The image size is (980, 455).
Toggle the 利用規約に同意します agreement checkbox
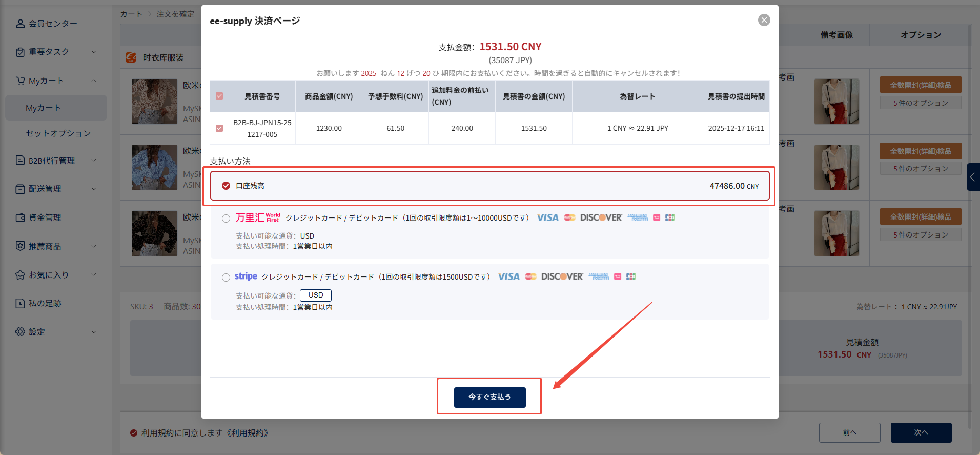(x=134, y=433)
